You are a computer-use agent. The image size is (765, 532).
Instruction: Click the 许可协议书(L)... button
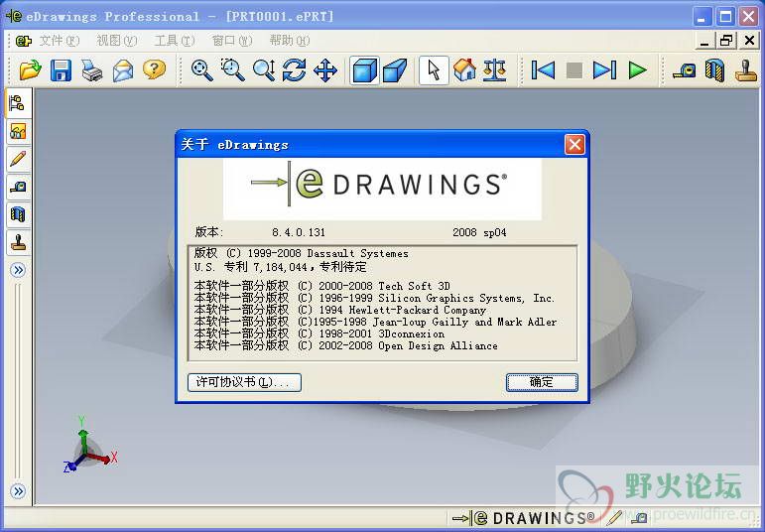(244, 382)
